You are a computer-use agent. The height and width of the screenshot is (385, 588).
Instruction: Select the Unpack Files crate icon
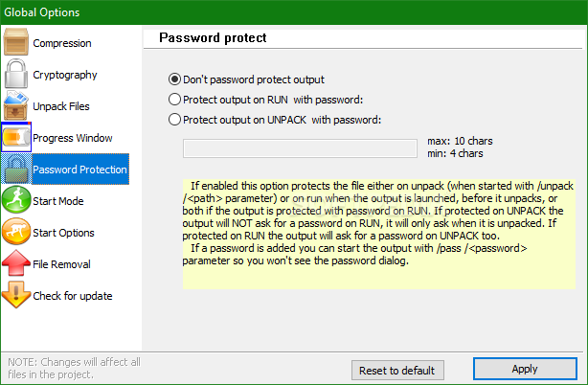(x=16, y=105)
